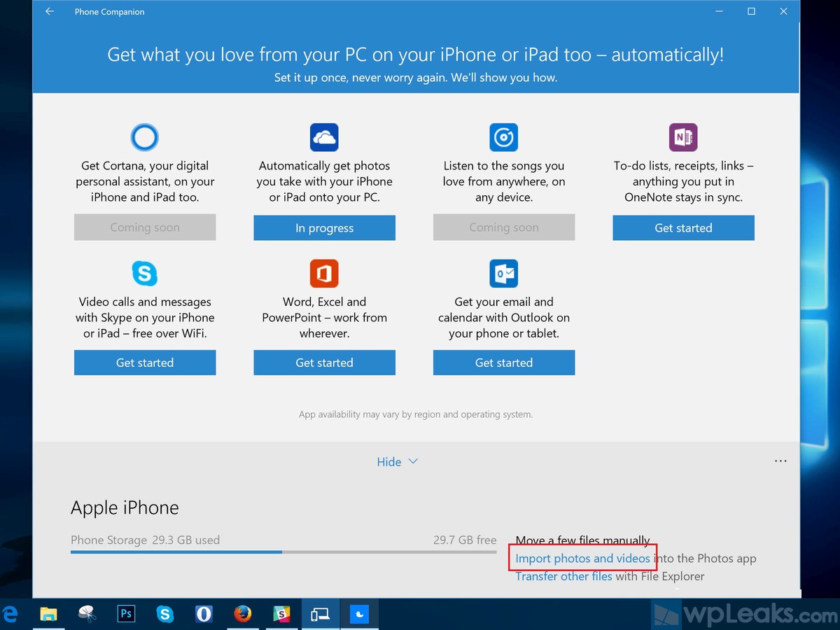Open the blue O app on taskbar
This screenshot has width=840, height=630.
(204, 614)
